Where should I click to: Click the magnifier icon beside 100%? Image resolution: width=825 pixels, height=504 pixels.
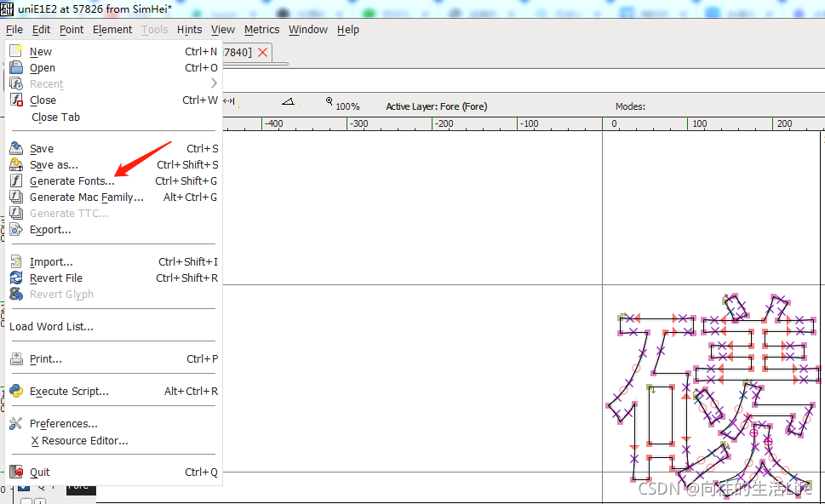coord(329,101)
